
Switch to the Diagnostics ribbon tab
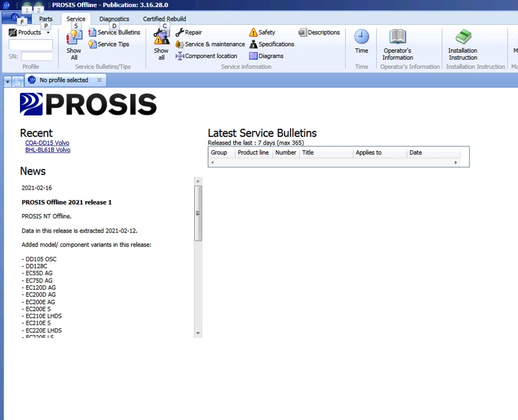click(x=114, y=19)
